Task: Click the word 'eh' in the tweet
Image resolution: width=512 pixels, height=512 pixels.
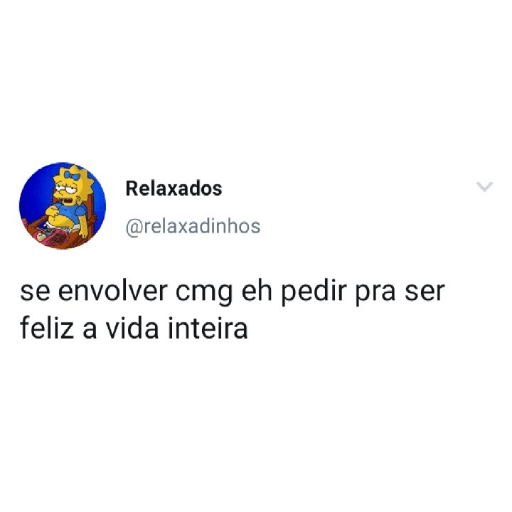Action: pyautogui.click(x=257, y=291)
